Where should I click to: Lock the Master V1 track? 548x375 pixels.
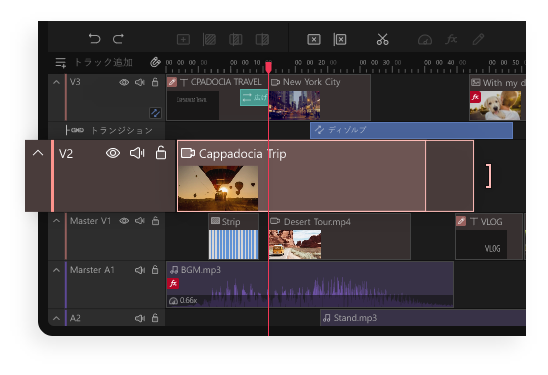155,221
